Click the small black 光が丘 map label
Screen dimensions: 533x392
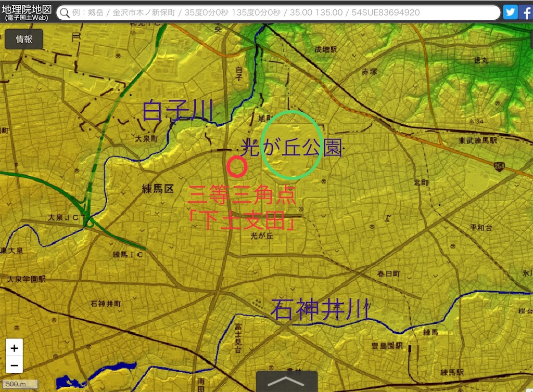pos(262,235)
